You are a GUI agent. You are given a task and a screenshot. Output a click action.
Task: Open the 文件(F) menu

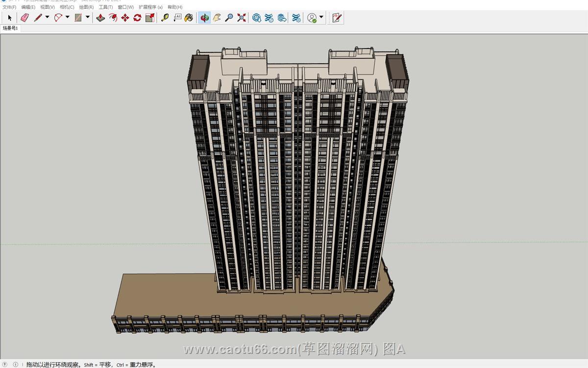point(9,7)
